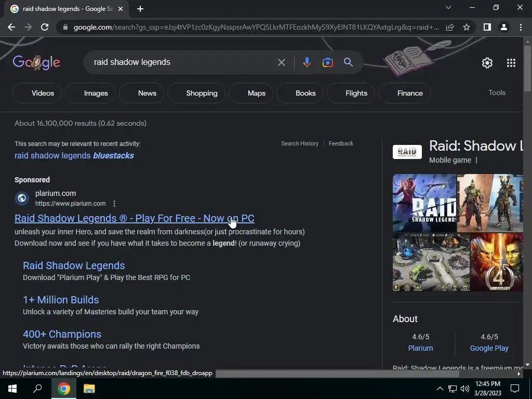The width and height of the screenshot is (532, 399).
Task: Switch to the Shopping filter
Action: [196, 93]
